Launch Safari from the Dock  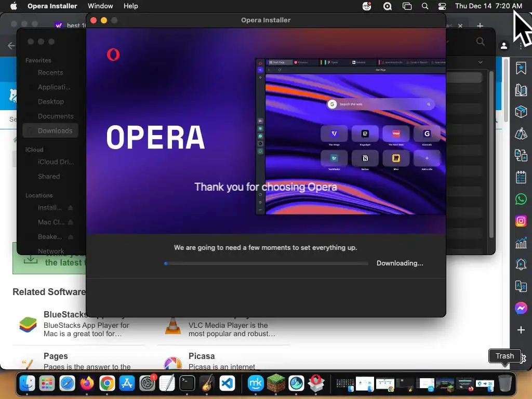[x=67, y=383]
